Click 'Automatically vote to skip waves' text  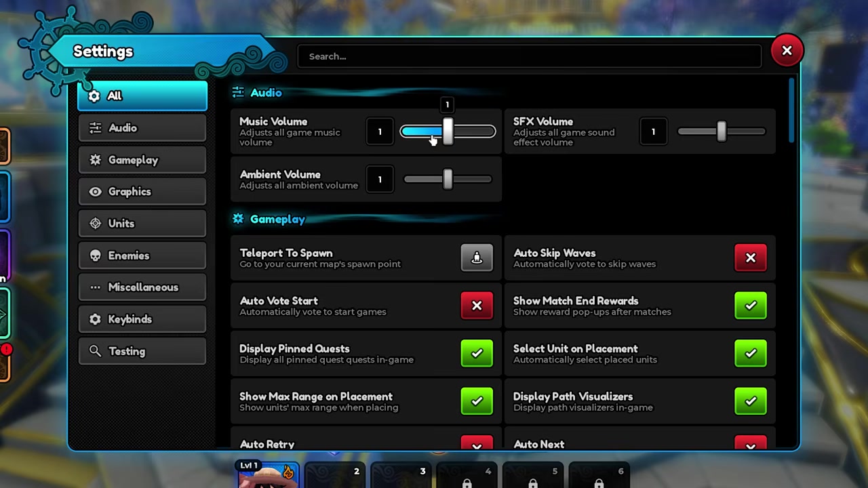[584, 264]
